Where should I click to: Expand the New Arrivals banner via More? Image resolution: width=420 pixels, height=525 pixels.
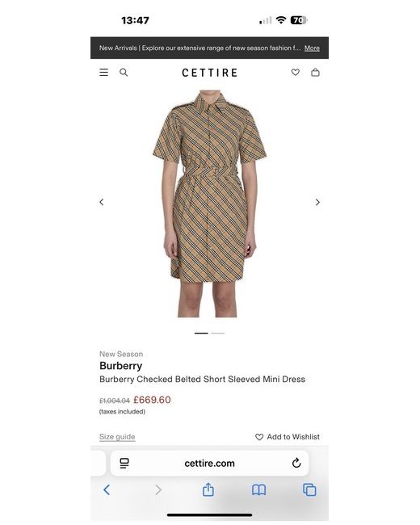coord(312,48)
